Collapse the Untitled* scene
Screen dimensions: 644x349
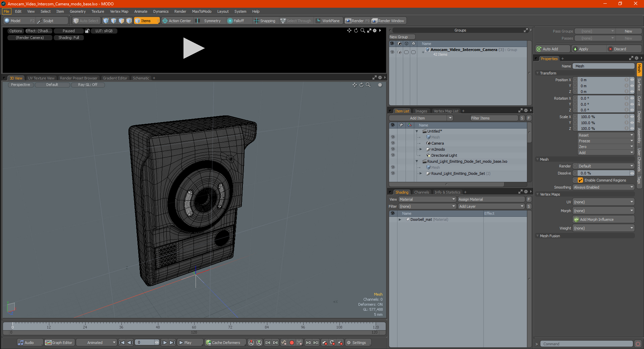coord(417,131)
